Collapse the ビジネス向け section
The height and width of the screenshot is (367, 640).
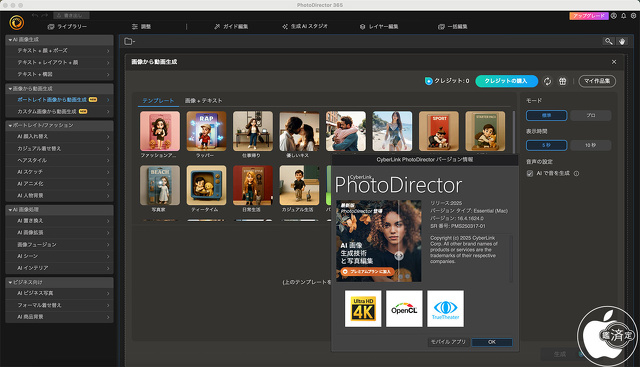10,282
